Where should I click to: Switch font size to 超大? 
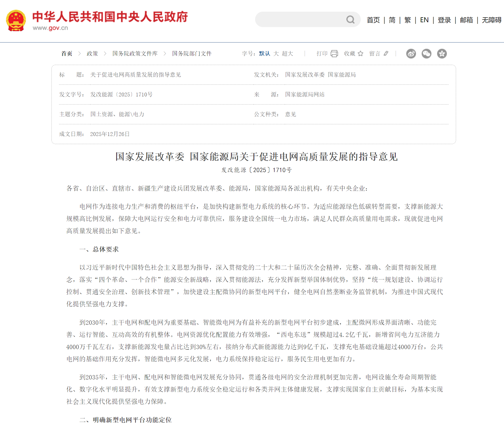coord(287,54)
